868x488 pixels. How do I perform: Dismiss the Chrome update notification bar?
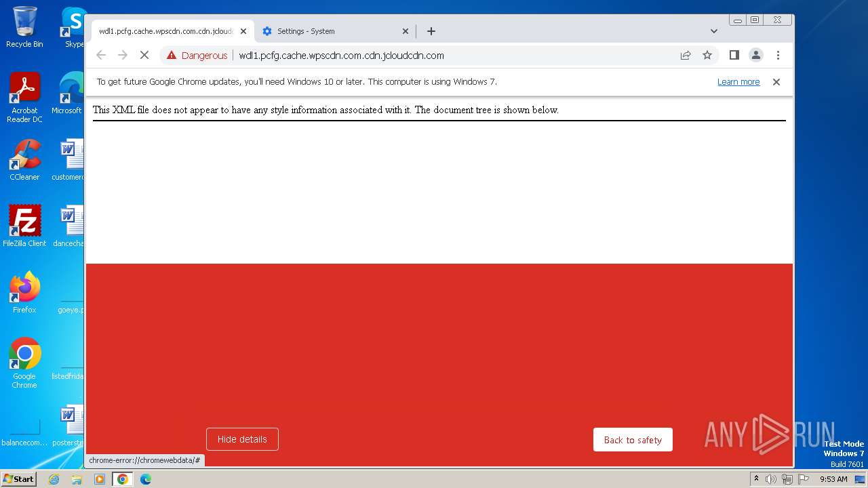776,82
